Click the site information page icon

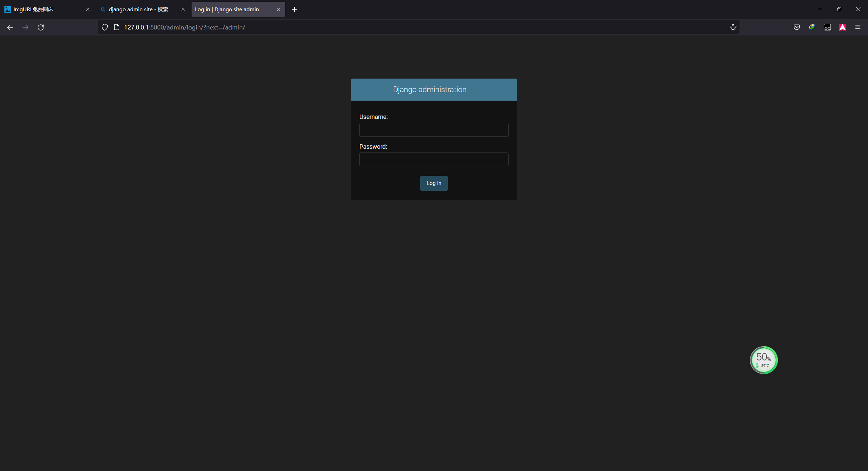tap(117, 27)
